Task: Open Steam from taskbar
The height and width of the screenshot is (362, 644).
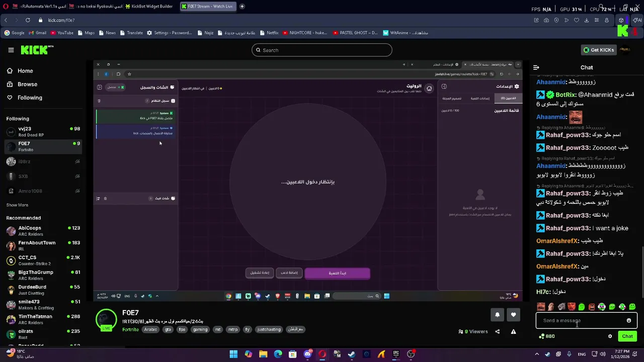Action: 352,354
